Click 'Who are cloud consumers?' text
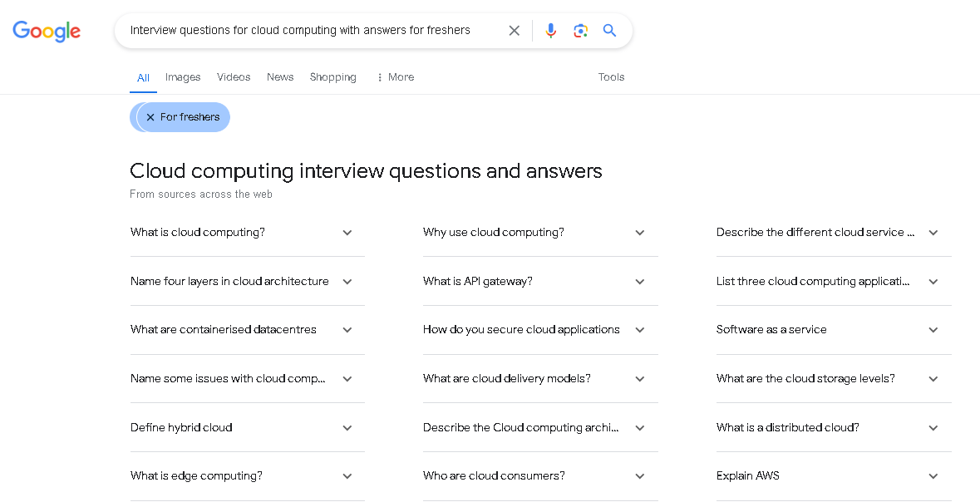The height and width of the screenshot is (502, 980). click(494, 475)
